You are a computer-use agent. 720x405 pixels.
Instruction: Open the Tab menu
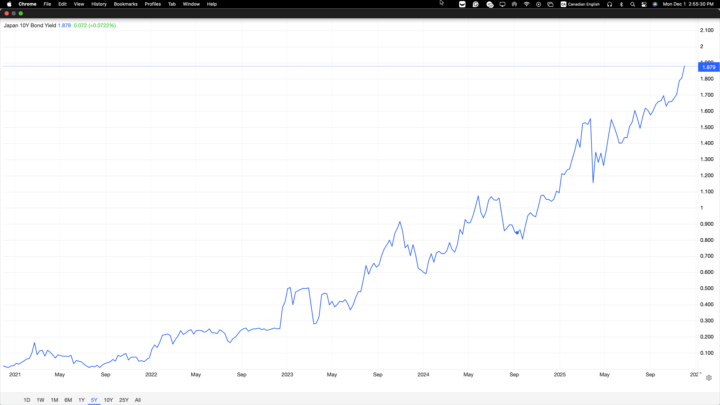pos(172,4)
